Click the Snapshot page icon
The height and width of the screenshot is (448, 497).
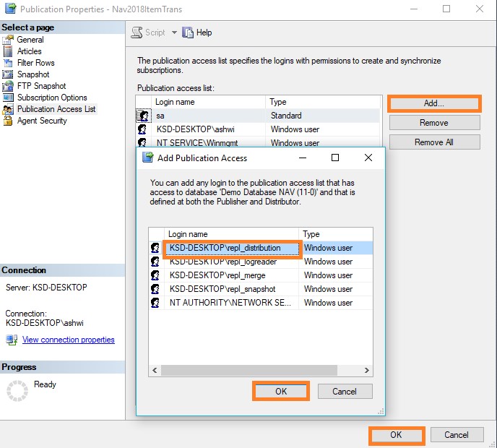[x=8, y=74]
